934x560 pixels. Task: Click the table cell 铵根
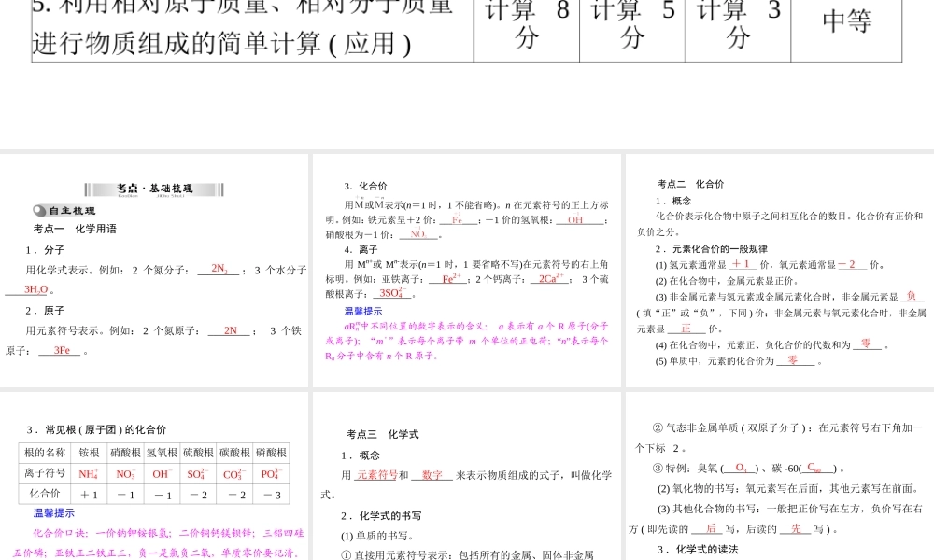click(x=89, y=453)
